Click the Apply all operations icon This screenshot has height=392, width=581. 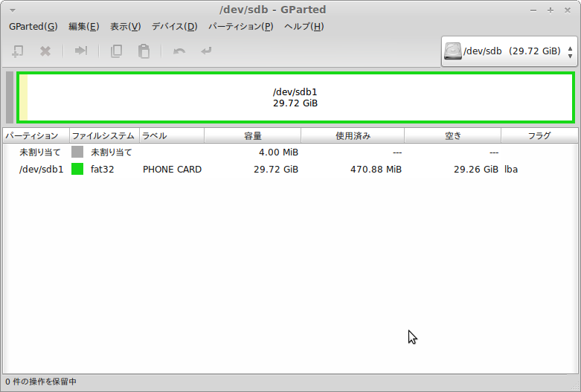tap(206, 51)
